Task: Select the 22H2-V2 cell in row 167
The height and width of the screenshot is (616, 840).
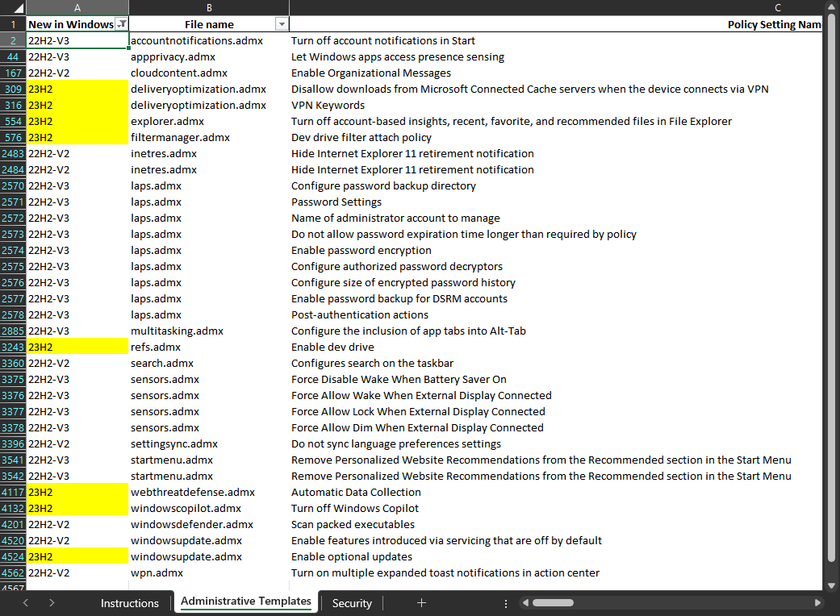Action: coord(77,73)
